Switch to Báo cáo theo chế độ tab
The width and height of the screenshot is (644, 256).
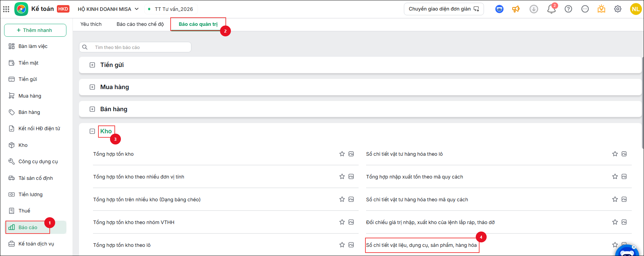[x=140, y=24]
